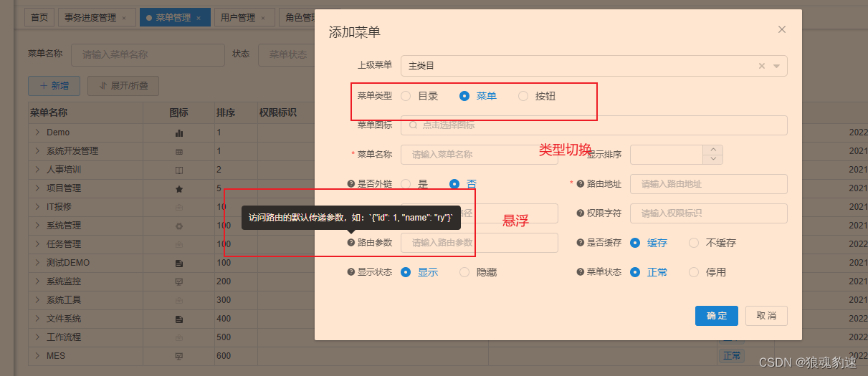The width and height of the screenshot is (868, 376).
Task: Close the 事务进度管理 tab with its x
Action: click(x=124, y=18)
